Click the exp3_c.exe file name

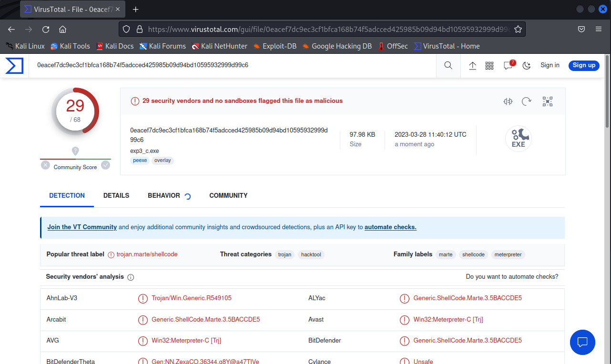[144, 151]
